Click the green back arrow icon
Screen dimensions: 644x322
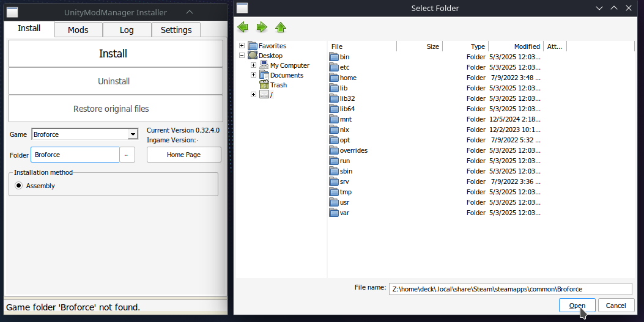pyautogui.click(x=243, y=27)
